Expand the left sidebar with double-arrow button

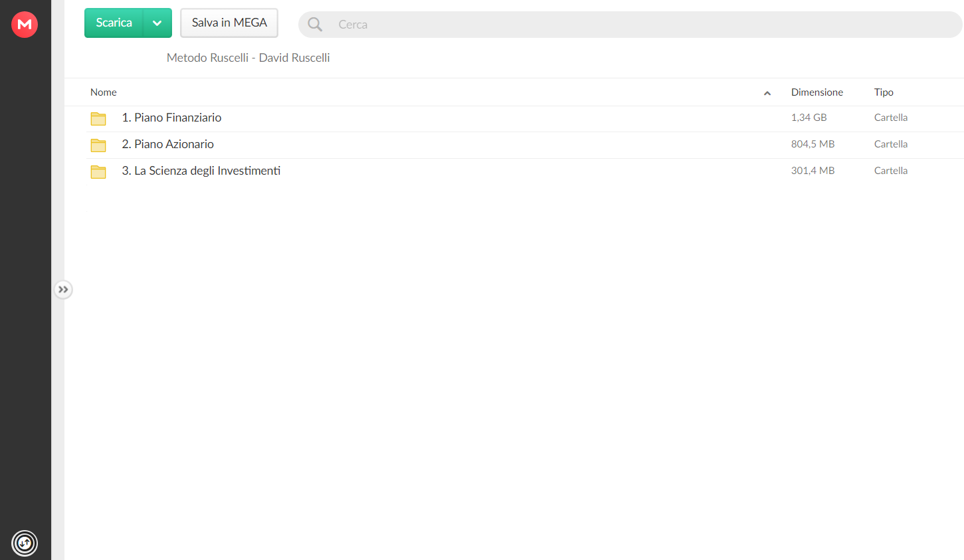[x=63, y=290]
